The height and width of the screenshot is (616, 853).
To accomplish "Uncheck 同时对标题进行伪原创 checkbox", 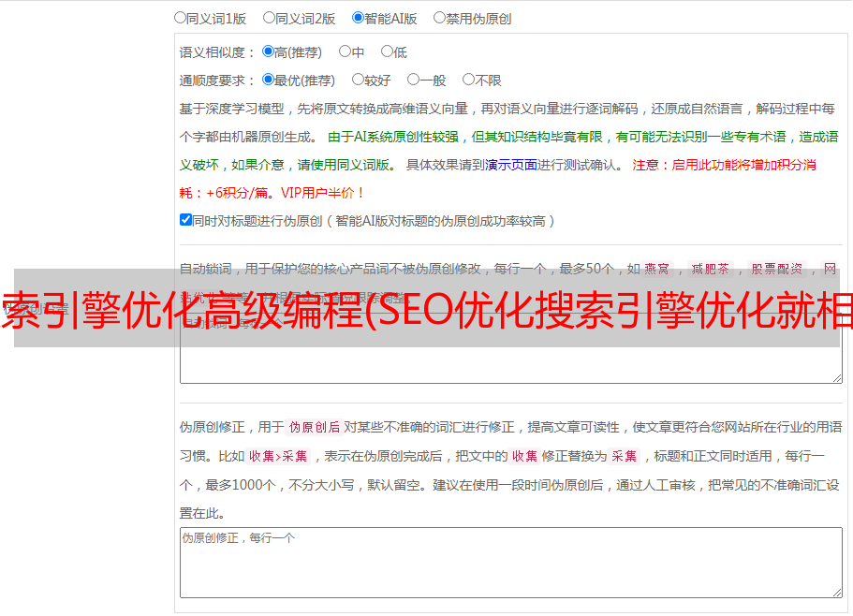I will pos(185,220).
